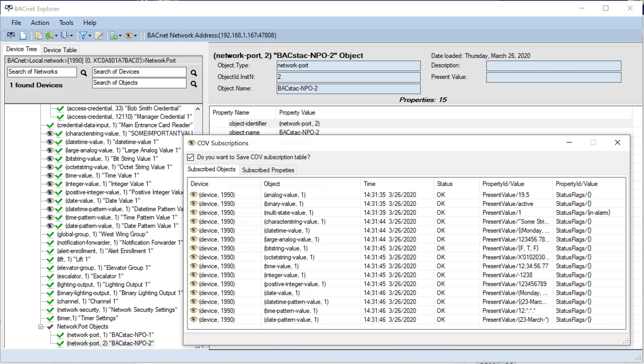Open the Tools menu
This screenshot has height=364, width=644.
66,22
